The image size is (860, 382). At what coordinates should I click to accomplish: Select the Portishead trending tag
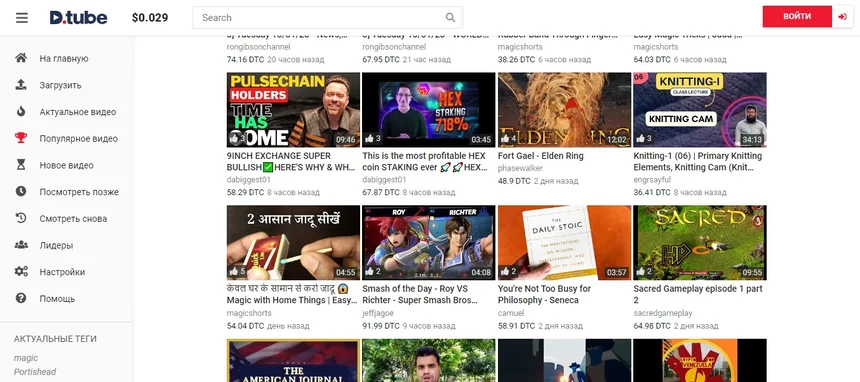(x=35, y=372)
